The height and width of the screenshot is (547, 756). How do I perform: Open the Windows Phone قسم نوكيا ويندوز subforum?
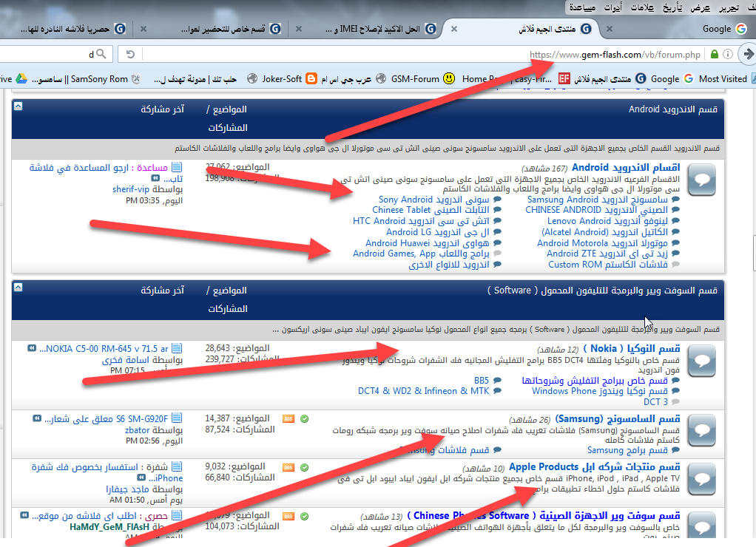[x=600, y=391]
